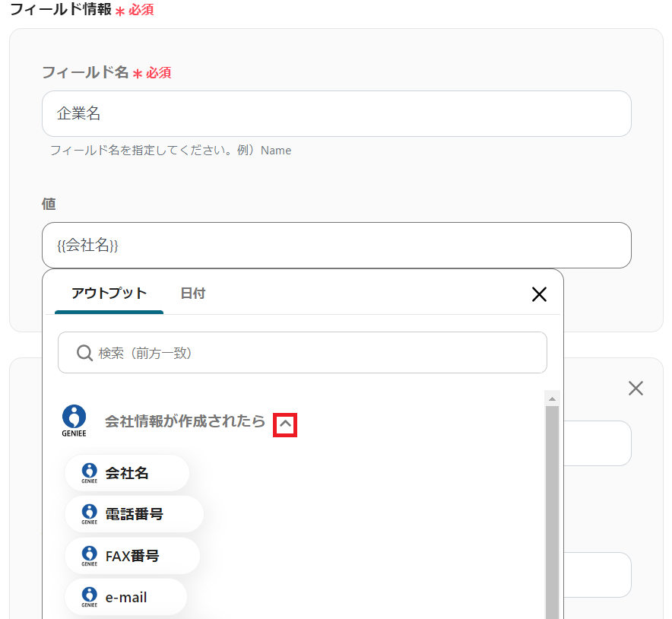
Task: Switch to the 日付 tab
Action: [192, 294]
